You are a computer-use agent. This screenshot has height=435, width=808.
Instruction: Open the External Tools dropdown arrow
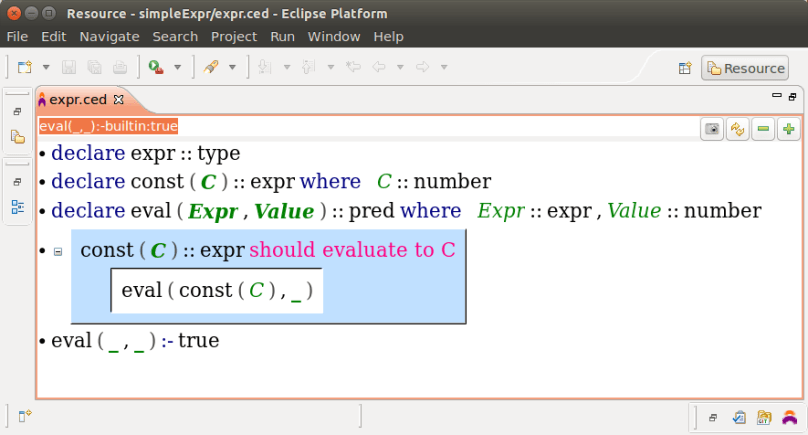[x=178, y=68]
